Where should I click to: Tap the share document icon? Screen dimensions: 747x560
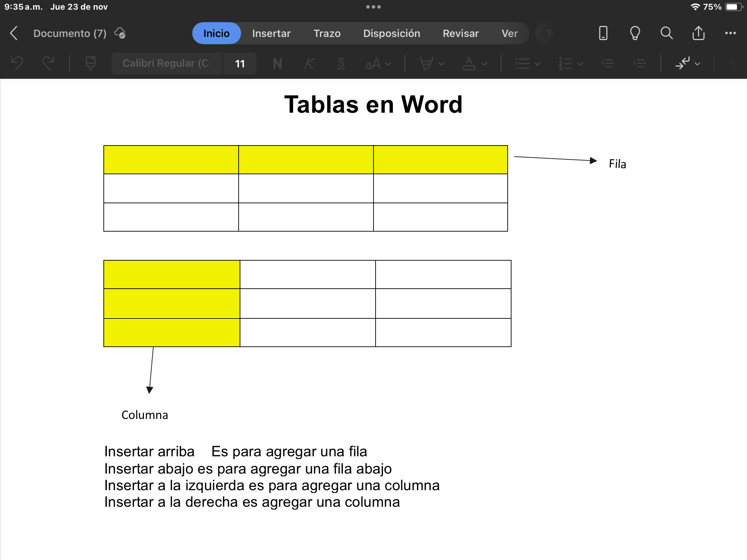click(698, 33)
